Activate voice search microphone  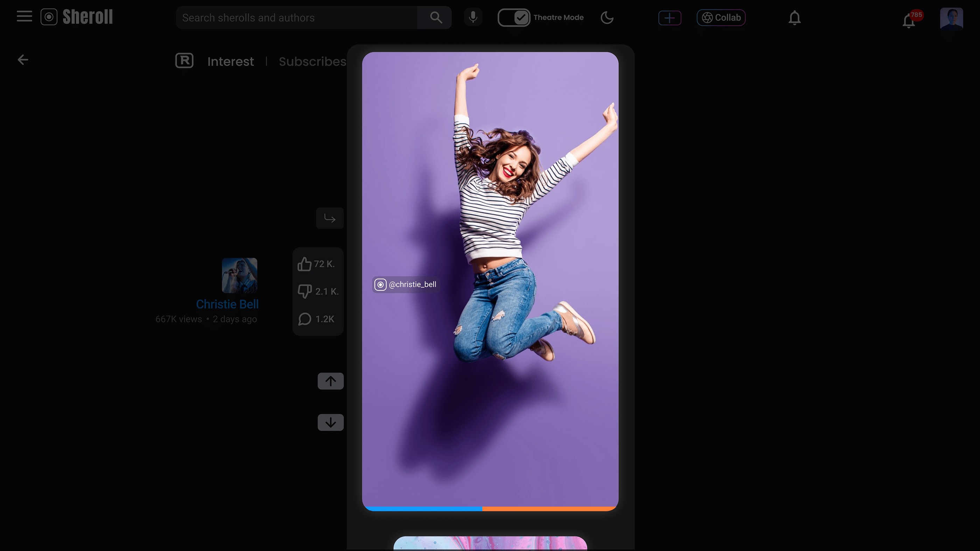tap(473, 17)
